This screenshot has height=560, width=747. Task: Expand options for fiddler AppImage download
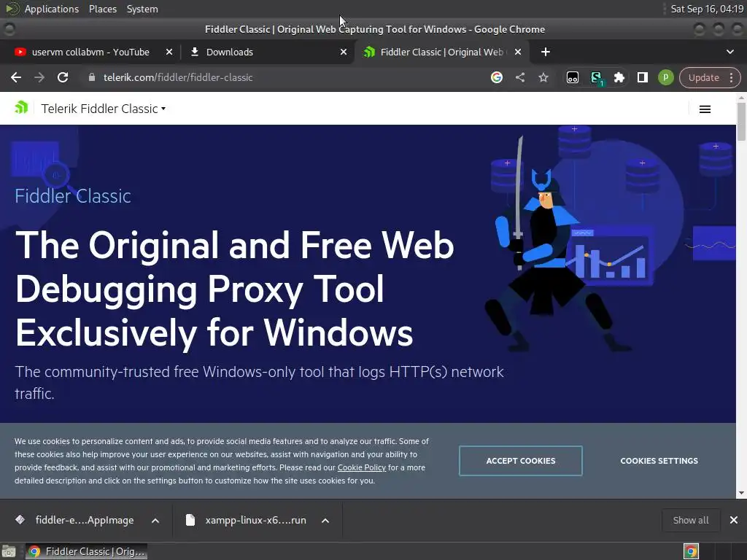point(155,521)
